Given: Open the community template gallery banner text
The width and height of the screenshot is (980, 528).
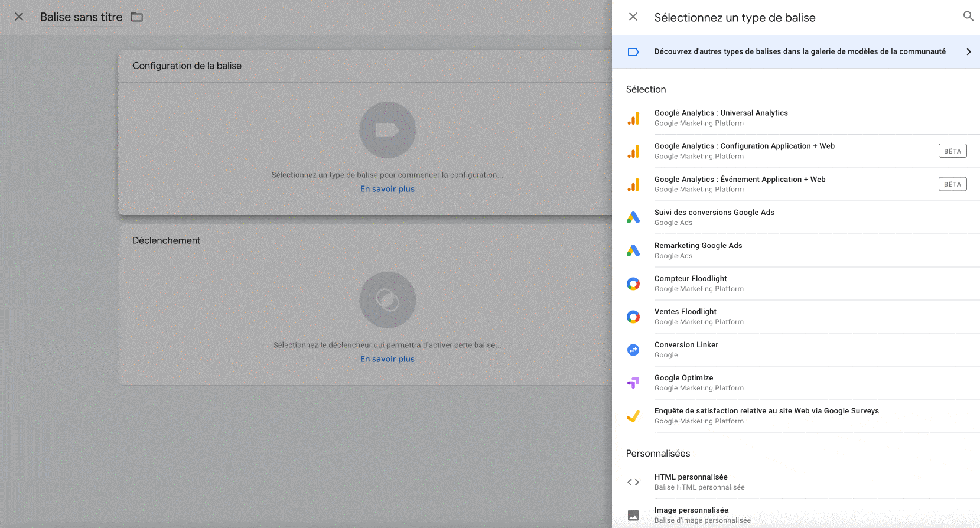Looking at the screenshot, I should click(800, 51).
